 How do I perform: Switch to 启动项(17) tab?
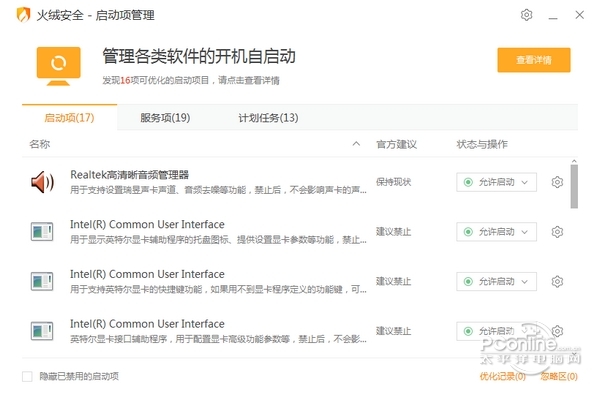click(69, 118)
